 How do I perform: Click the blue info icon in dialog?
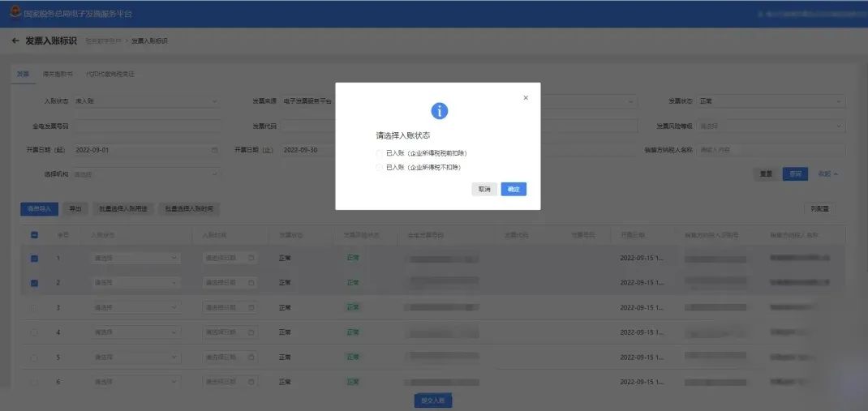[x=439, y=111]
